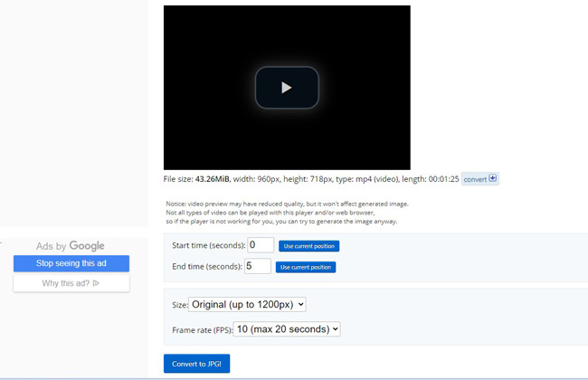Click Why this ad? button

click(71, 283)
